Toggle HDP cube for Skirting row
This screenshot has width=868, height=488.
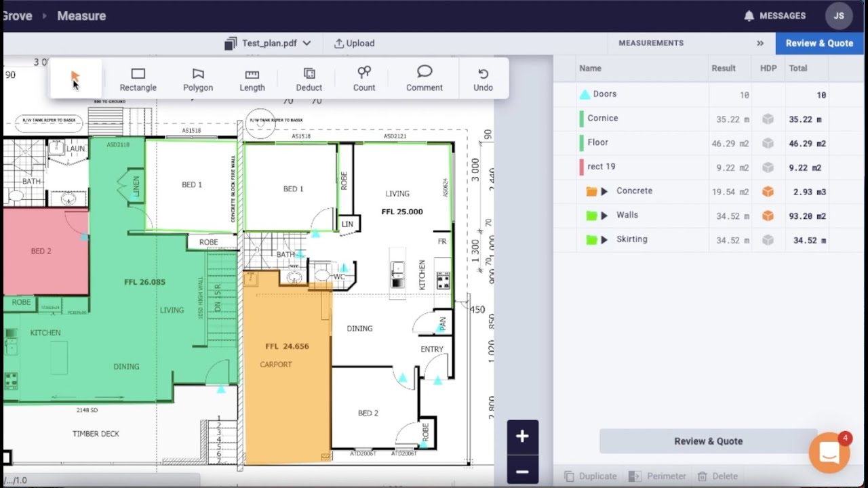pos(768,240)
